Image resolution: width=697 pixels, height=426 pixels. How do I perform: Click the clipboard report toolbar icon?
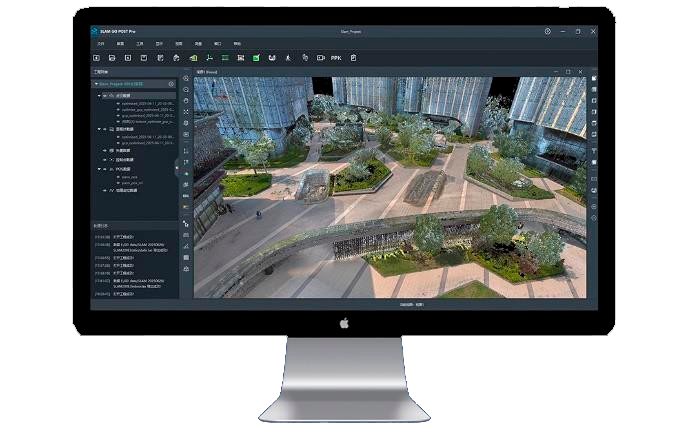point(353,58)
